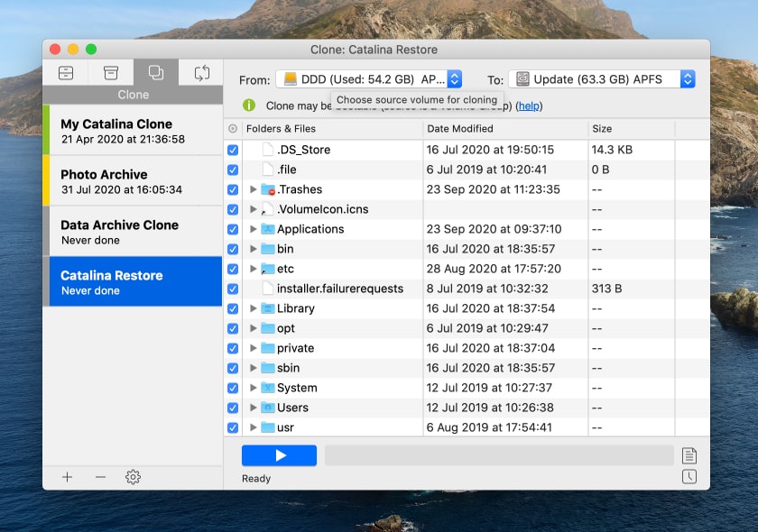Click size value 313 B

pyautogui.click(x=606, y=289)
